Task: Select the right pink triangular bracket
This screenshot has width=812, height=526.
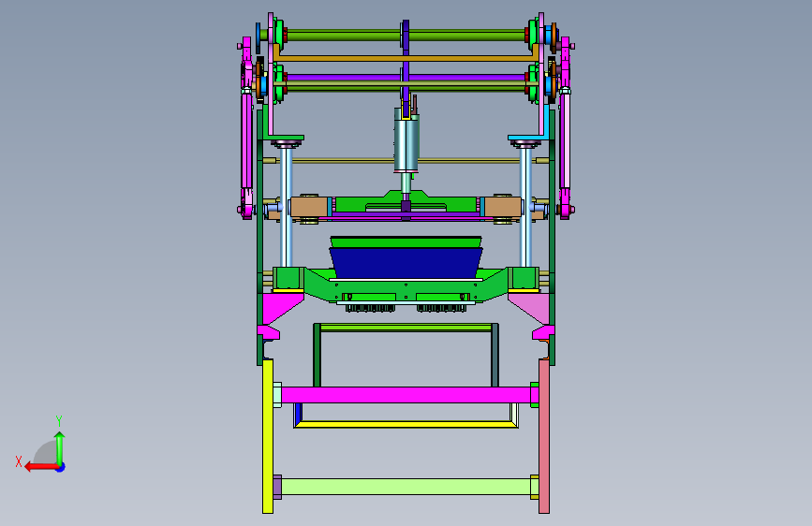Action: [534, 305]
